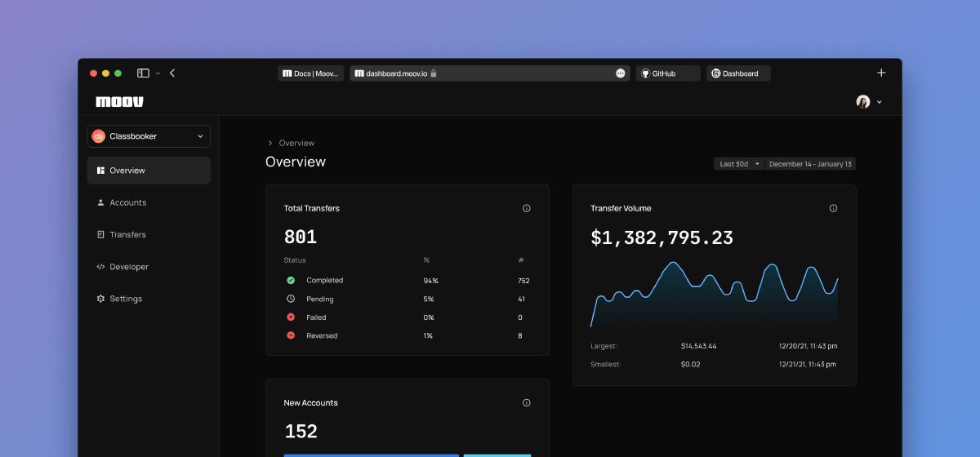
Task: Click the Classbooker orange logo icon
Action: click(x=99, y=136)
